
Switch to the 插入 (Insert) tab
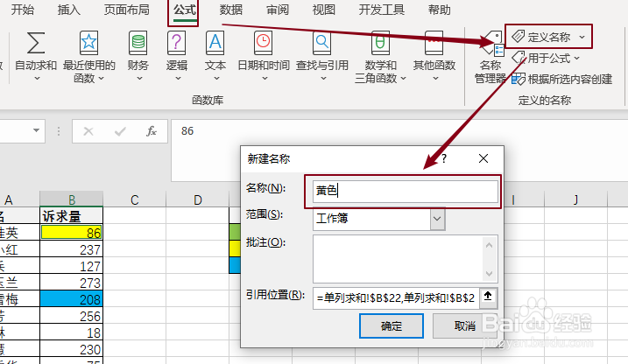[69, 10]
